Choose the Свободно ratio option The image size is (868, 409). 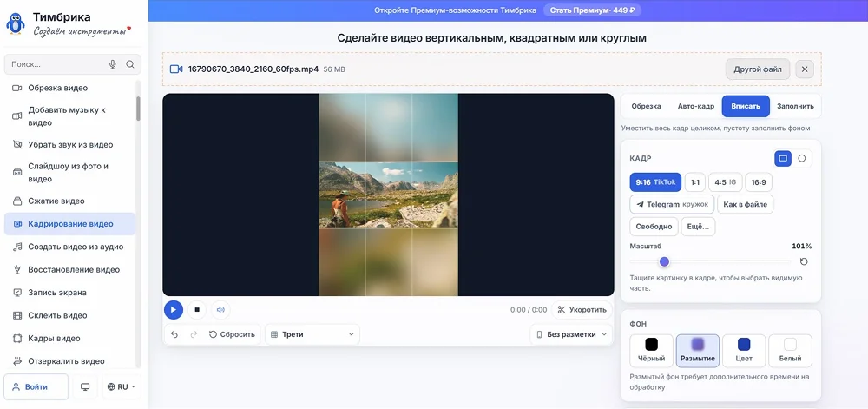(654, 227)
